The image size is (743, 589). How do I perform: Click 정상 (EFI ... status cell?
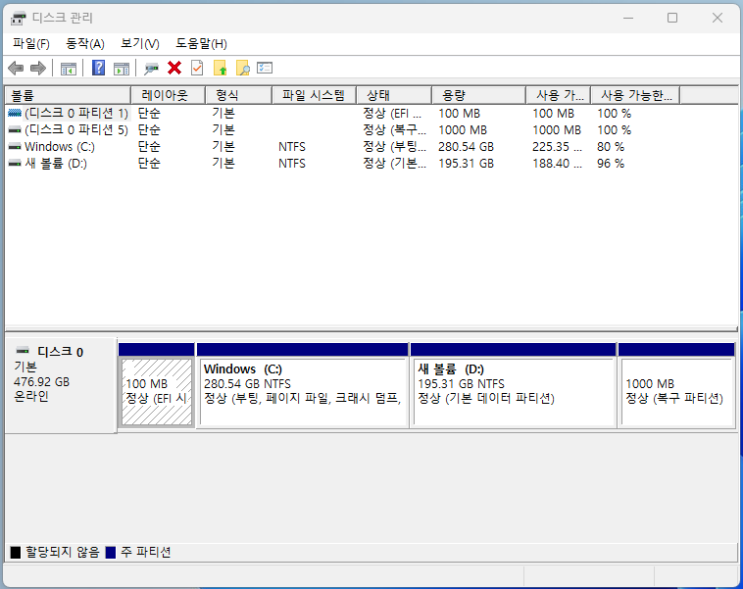(392, 113)
